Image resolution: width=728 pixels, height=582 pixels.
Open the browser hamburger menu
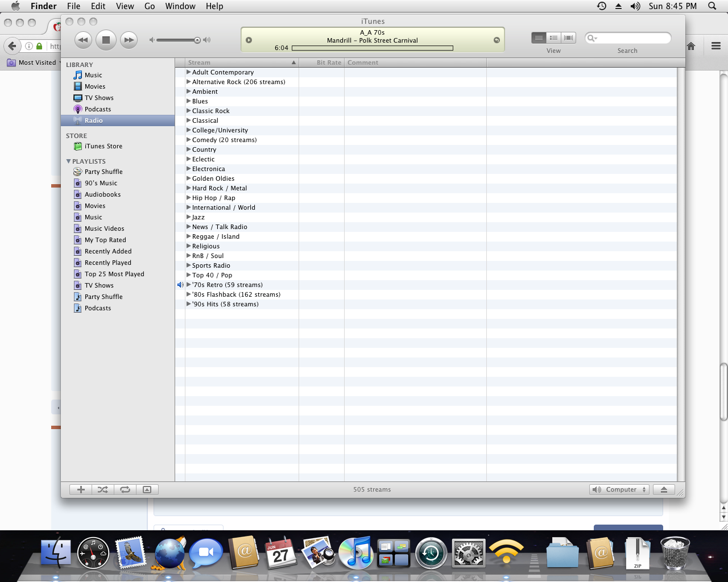pos(716,46)
